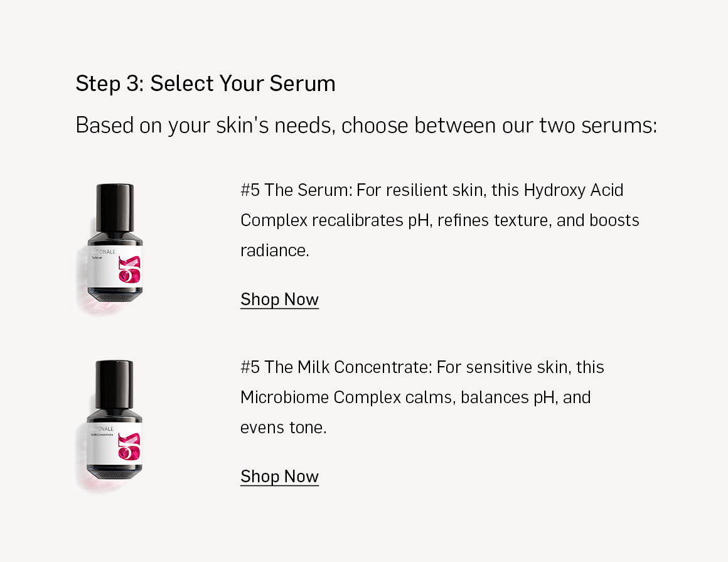Click the 'Based on your skin's needs' subtitle
Image resolution: width=728 pixels, height=562 pixels.
367,126
